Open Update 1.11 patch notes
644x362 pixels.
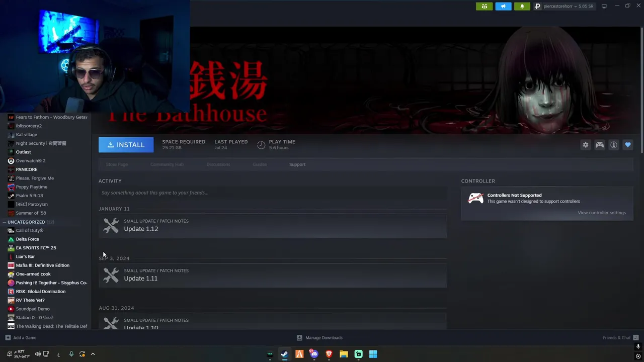(x=272, y=275)
